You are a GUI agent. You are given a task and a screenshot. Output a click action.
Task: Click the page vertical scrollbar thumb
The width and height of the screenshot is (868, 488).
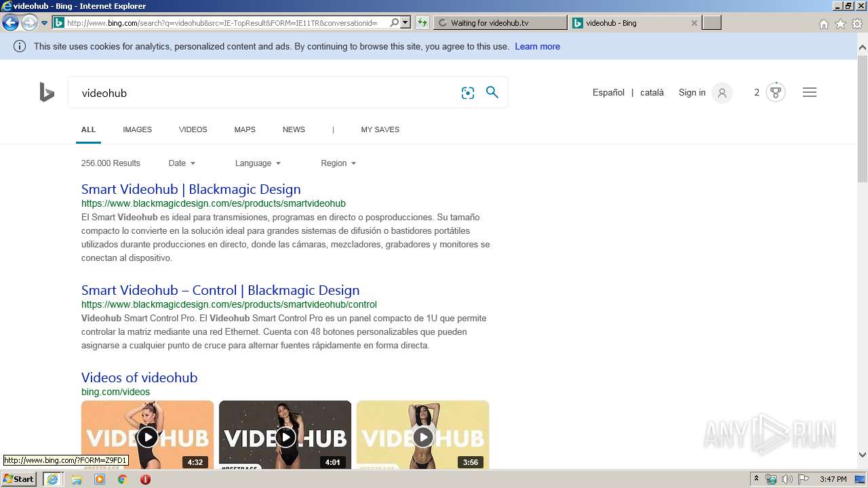tap(863, 119)
